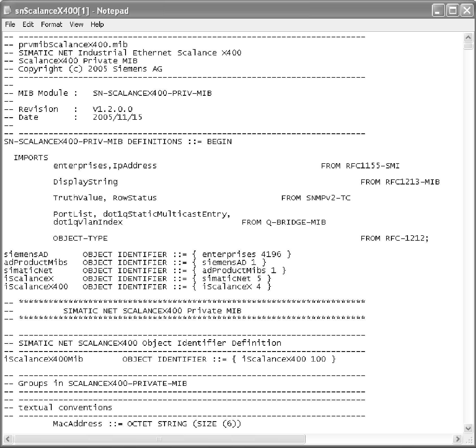Click 'SIMATIC NET SCALANCEX400 Object Identifier Definition' line
Image resolution: width=476 pixels, height=448 pixels.
(x=150, y=343)
